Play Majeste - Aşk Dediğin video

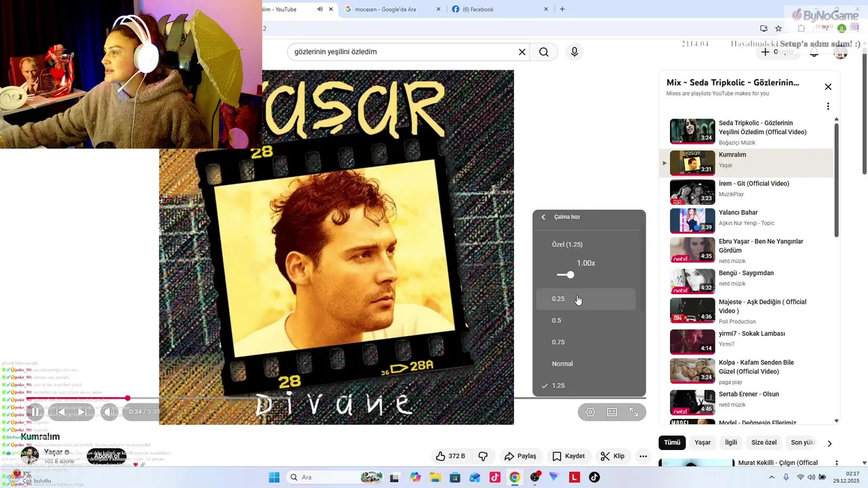pyautogui.click(x=746, y=310)
